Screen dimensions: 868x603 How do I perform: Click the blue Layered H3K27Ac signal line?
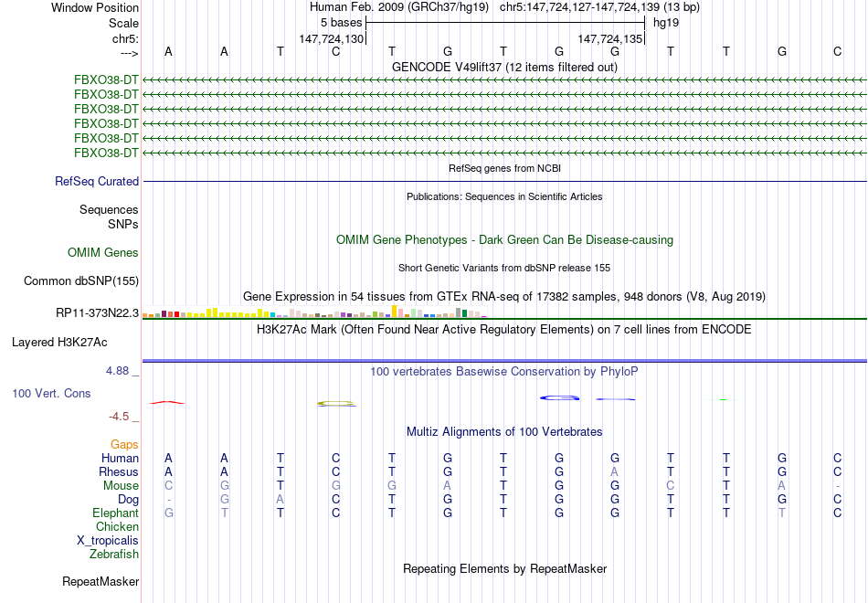[505, 361]
